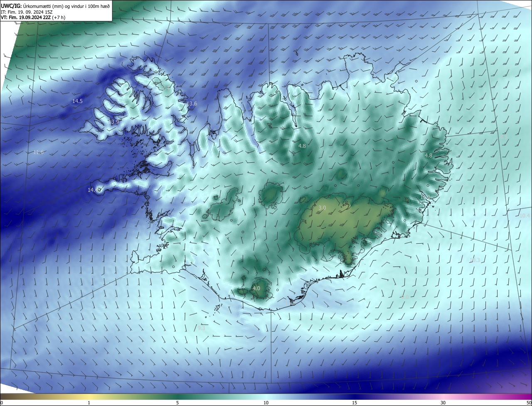The image size is (532, 406).
Task: Click the 9.3 value label off the coast
Action: click(x=201, y=328)
